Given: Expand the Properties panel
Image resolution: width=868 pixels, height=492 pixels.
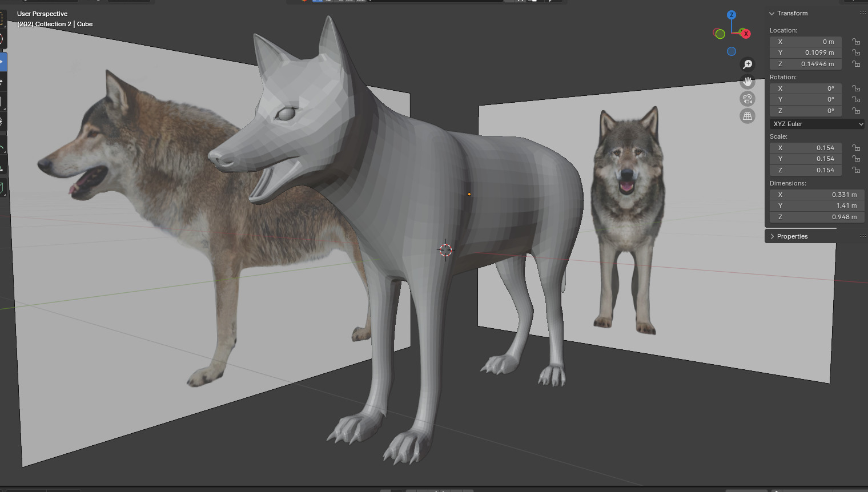Looking at the screenshot, I should point(772,236).
